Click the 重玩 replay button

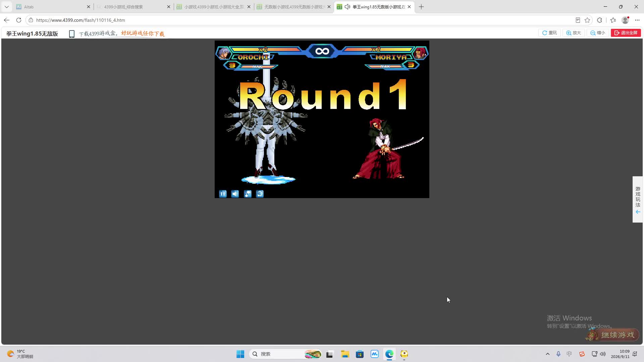tap(549, 33)
